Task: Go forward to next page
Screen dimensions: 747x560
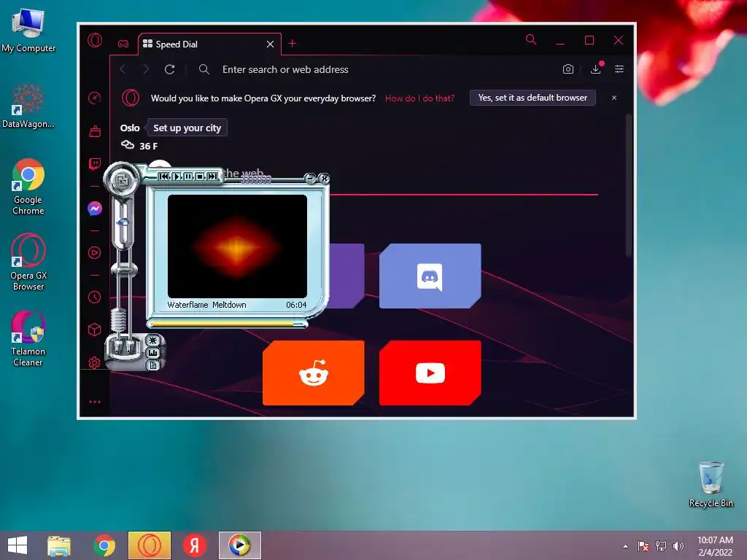Action: tap(146, 69)
